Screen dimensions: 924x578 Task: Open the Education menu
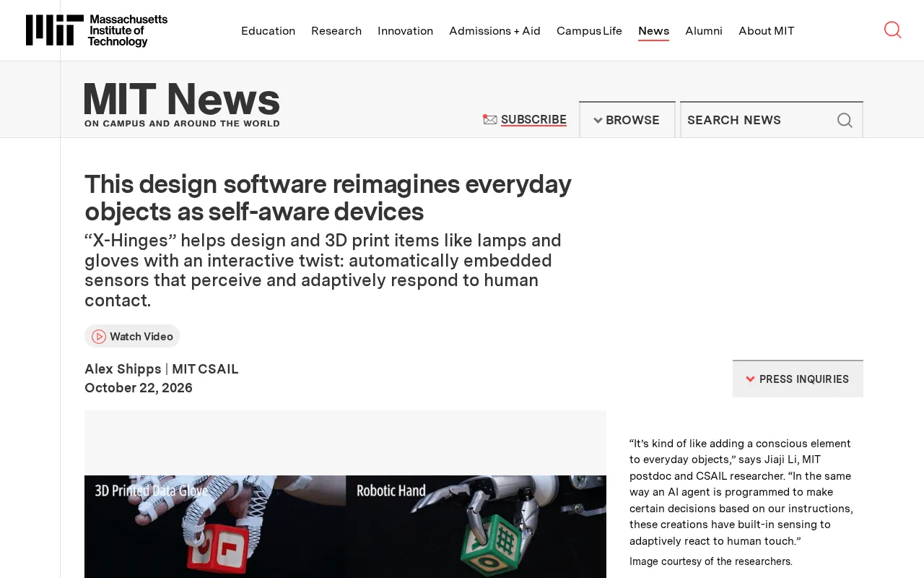pyautogui.click(x=268, y=30)
